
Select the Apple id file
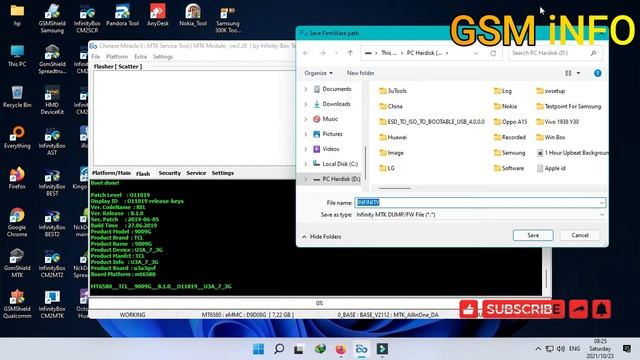pyautogui.click(x=551, y=168)
